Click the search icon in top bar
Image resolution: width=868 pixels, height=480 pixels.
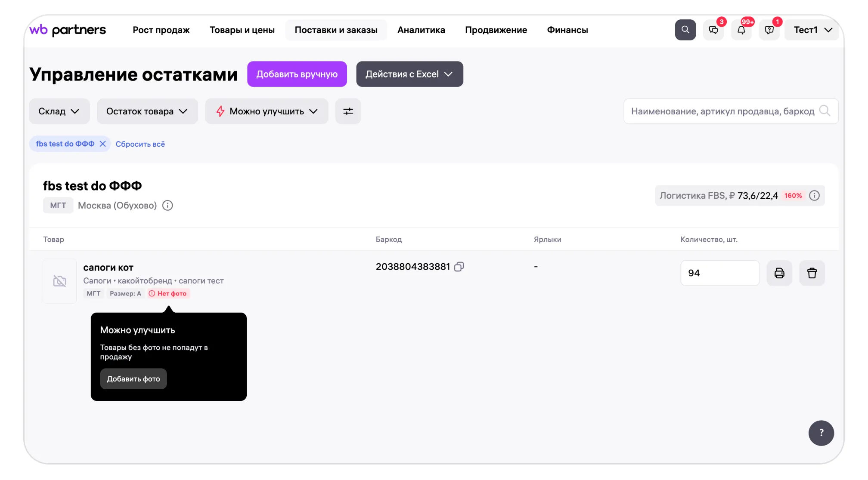(x=685, y=30)
